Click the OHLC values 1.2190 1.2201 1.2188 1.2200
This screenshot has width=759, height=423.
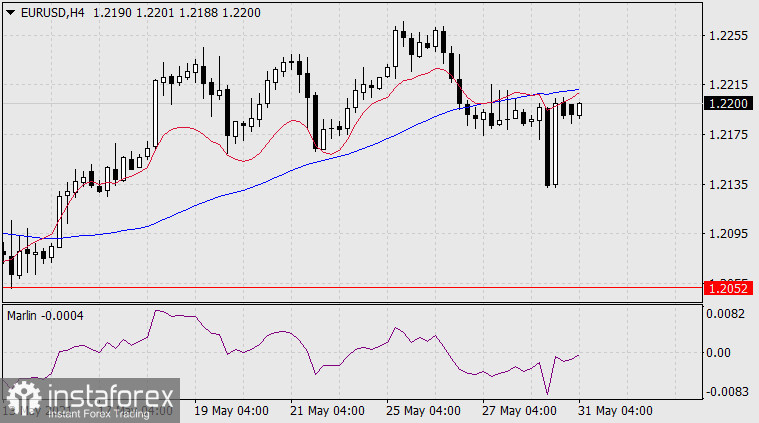click(x=177, y=13)
